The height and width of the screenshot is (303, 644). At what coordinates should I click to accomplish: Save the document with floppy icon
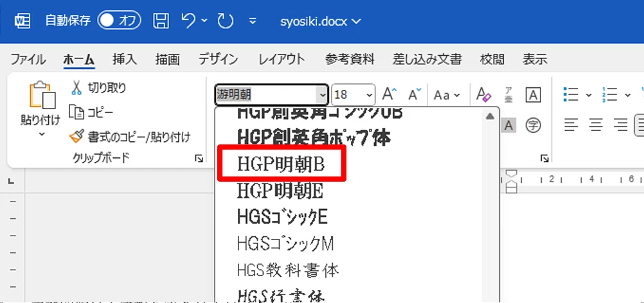pos(161,21)
